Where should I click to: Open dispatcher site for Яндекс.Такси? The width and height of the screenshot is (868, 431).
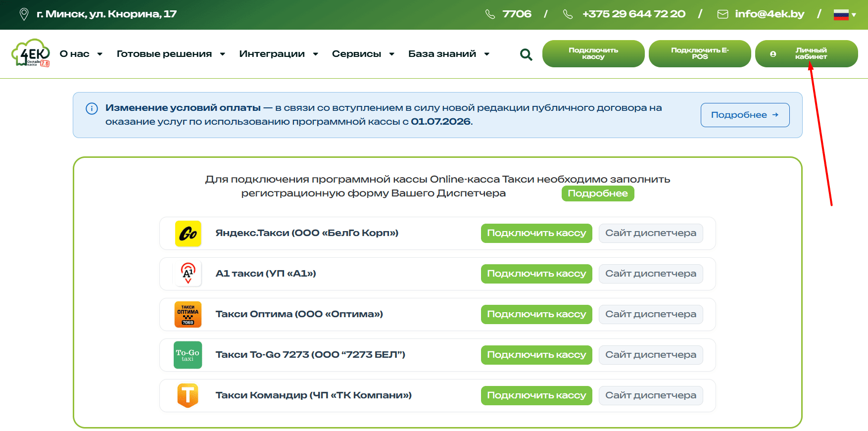(x=651, y=233)
